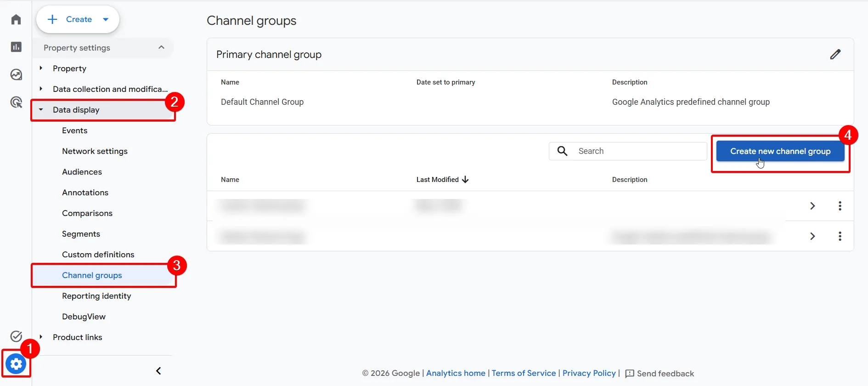Click the Admin gear icon
The height and width of the screenshot is (386, 868).
point(16,364)
